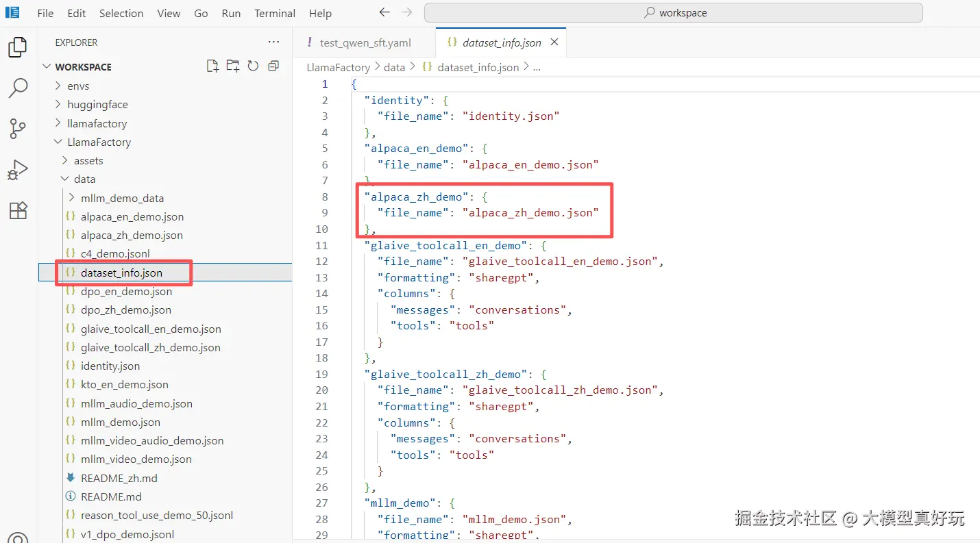980x543 pixels.
Task: Open Run and Debug view icon
Action: tap(18, 169)
